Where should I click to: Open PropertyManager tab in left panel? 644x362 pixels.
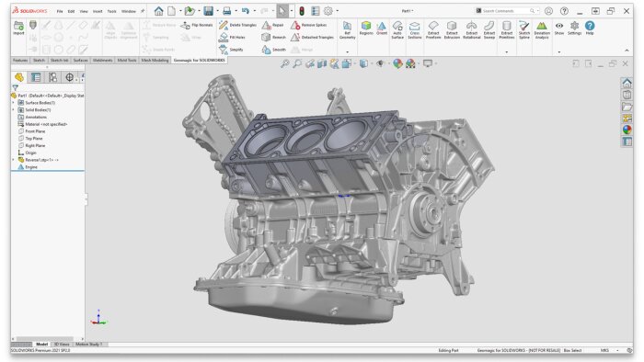click(36, 77)
